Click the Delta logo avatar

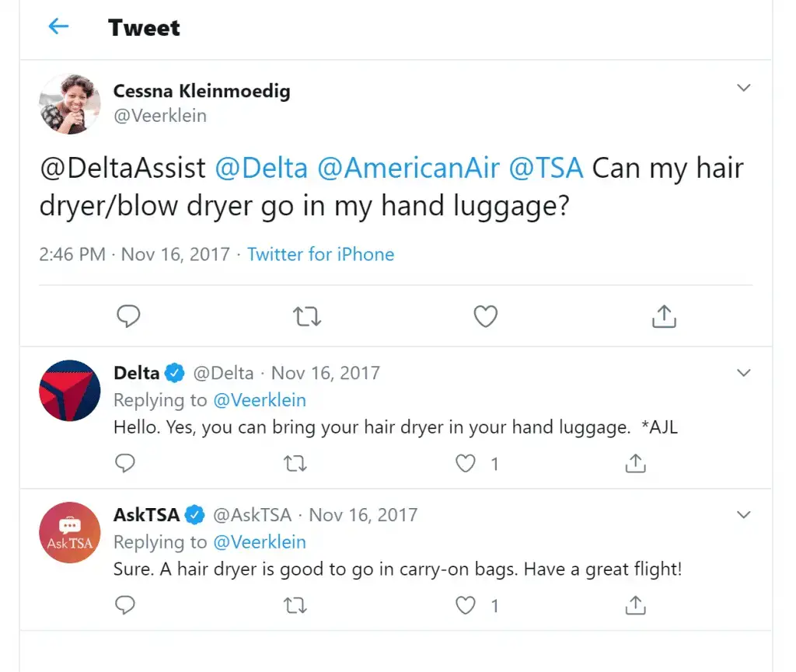(70, 391)
